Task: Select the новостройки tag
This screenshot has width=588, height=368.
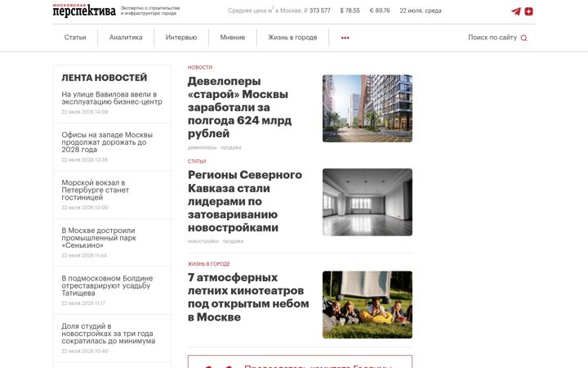Action: pyautogui.click(x=203, y=241)
